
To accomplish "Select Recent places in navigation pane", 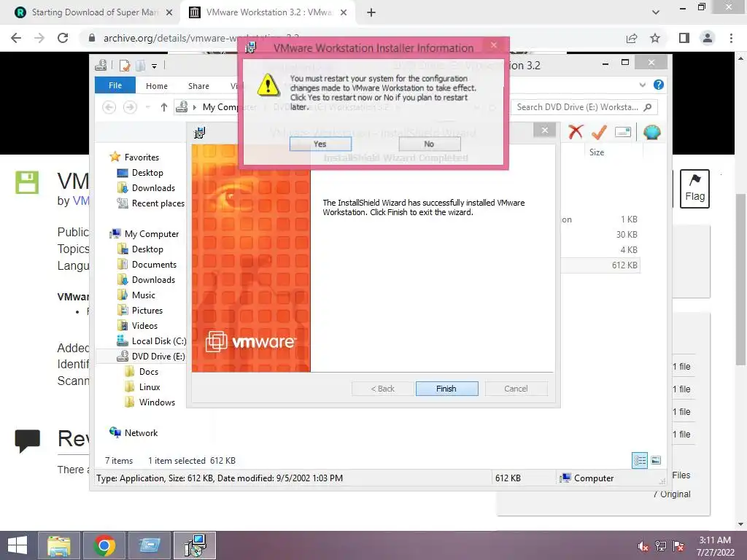I will [x=158, y=203].
